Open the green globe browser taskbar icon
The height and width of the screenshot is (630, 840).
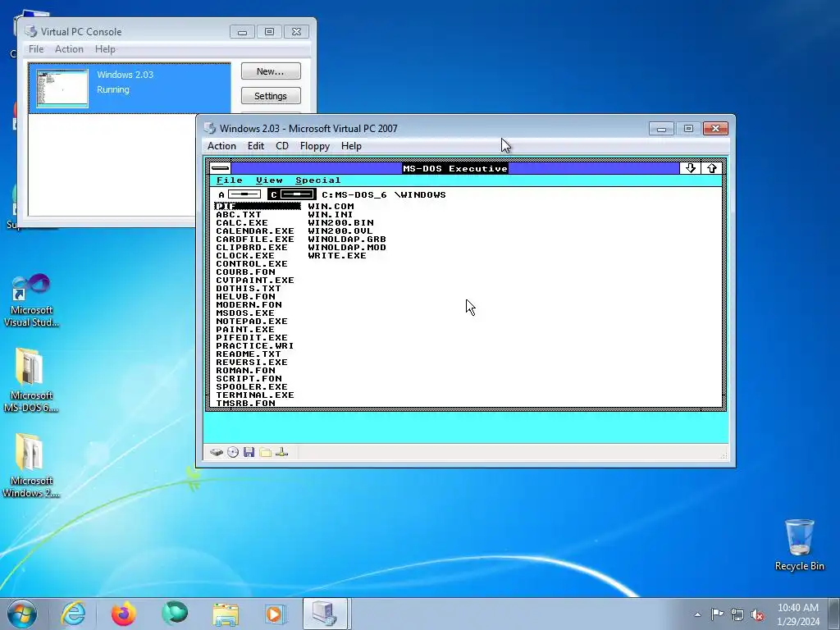point(175,614)
